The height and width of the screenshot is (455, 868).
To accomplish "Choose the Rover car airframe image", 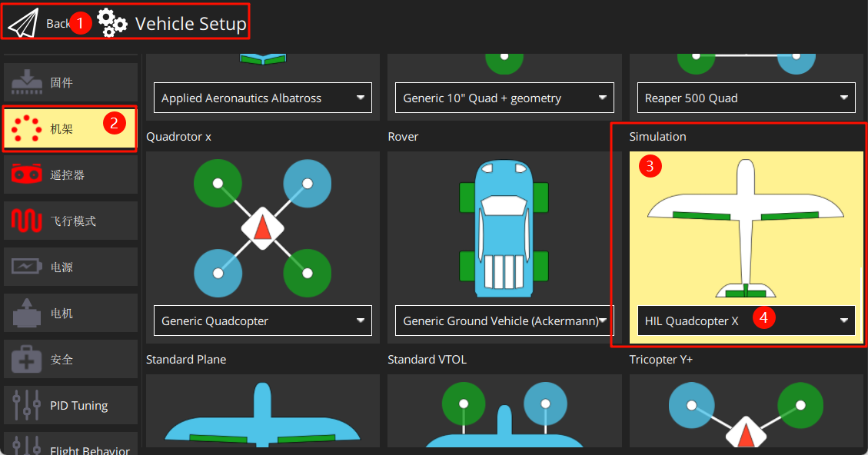I will coord(504,227).
